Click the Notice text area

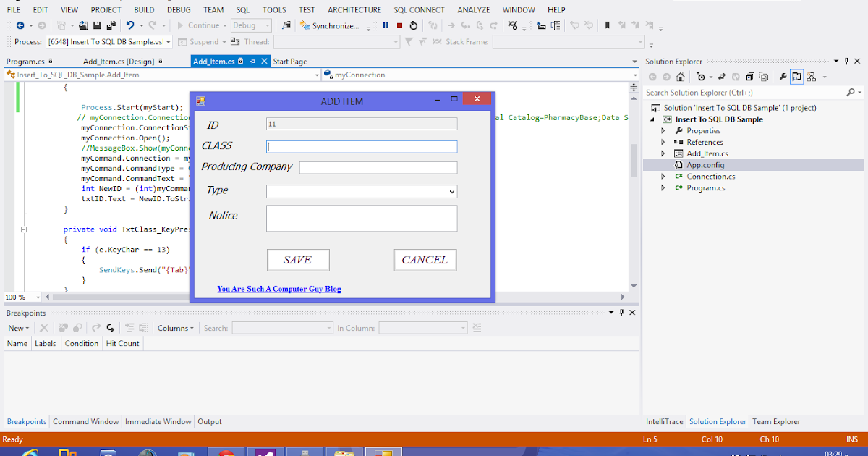(x=362, y=219)
